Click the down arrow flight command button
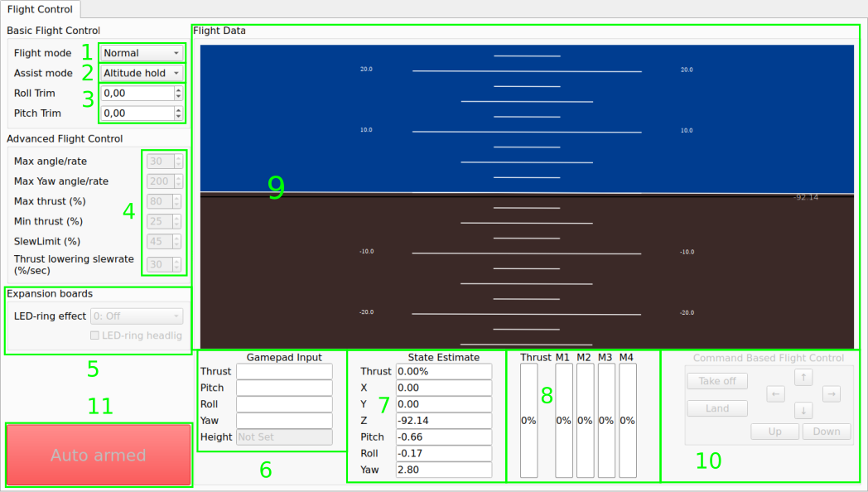Viewport: 868px width, 492px height. coord(803,411)
